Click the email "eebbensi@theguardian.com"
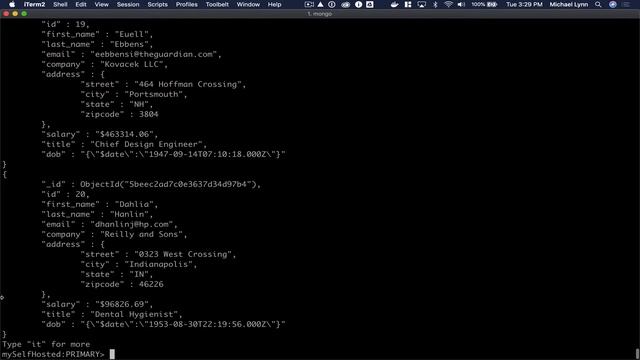Viewport: 640px width, 360px height. tap(156, 54)
